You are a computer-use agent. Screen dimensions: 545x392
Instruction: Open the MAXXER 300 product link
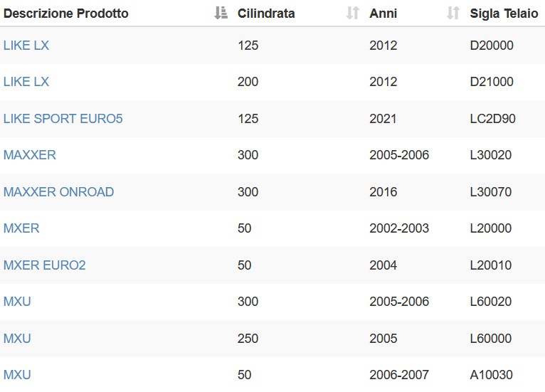[x=30, y=155]
